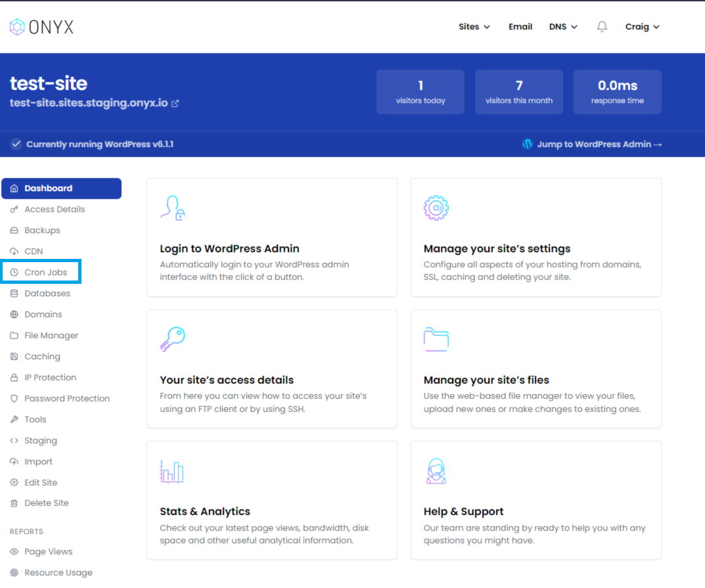Screen dimensions: 705x588
Task: Open Password Protection in the sidebar
Action: point(67,398)
